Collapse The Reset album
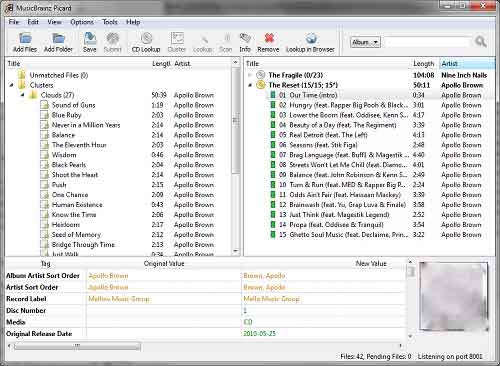This screenshot has height=366, width=500. (x=250, y=85)
